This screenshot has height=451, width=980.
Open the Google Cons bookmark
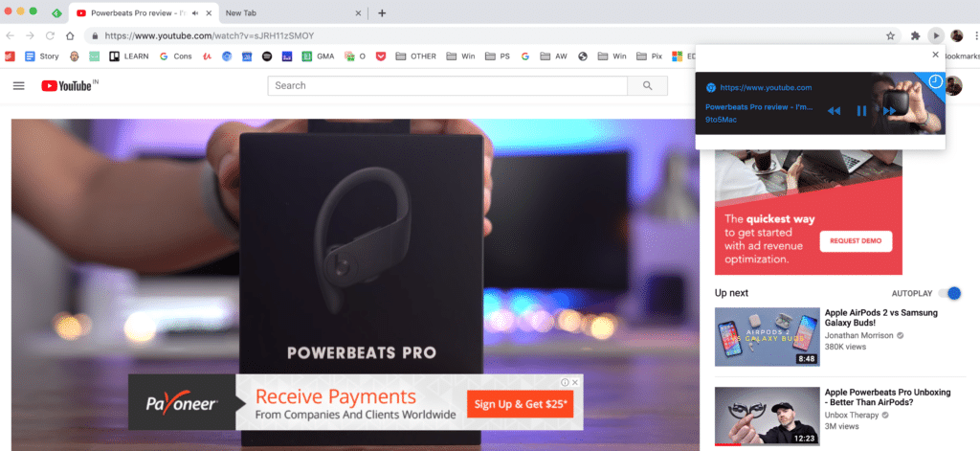(176, 56)
